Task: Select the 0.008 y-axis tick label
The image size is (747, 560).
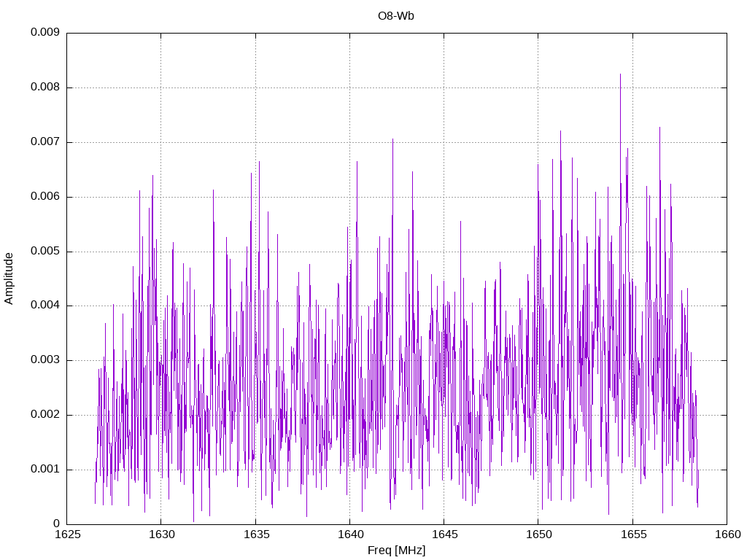Action: pyautogui.click(x=44, y=87)
